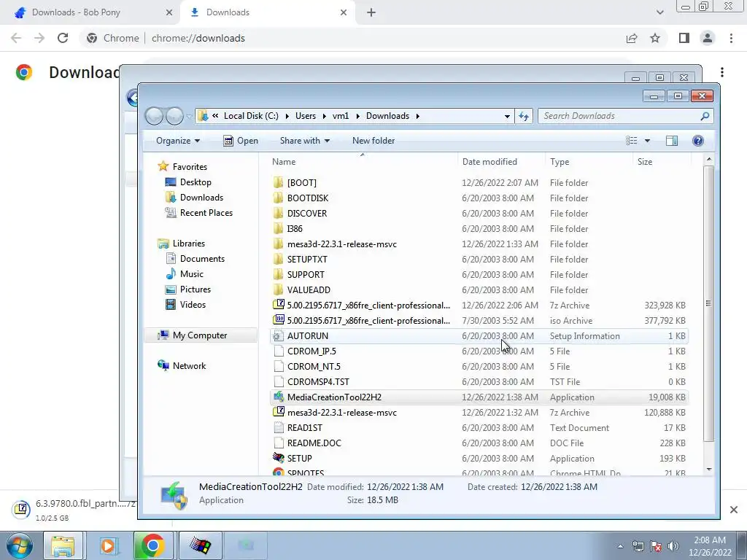Open Recent Places in sidebar

coord(206,212)
